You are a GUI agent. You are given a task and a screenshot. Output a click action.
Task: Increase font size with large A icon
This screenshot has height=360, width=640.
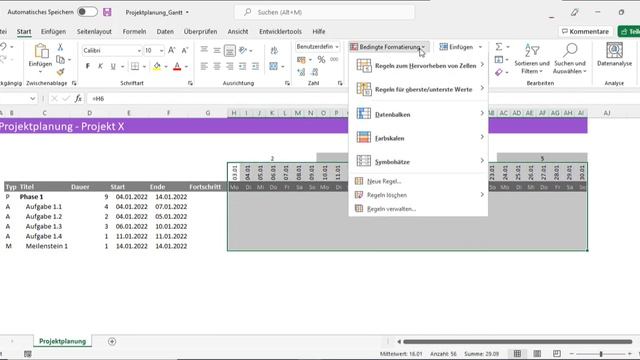click(x=171, y=50)
